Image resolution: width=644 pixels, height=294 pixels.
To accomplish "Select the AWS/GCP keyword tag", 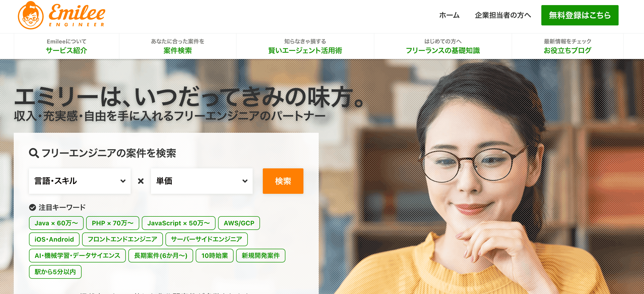I will (239, 223).
